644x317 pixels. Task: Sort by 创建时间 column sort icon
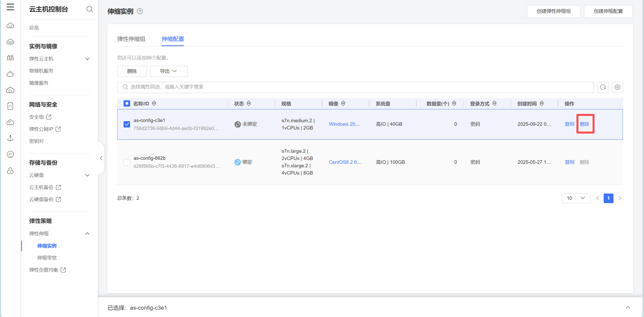tap(542, 103)
